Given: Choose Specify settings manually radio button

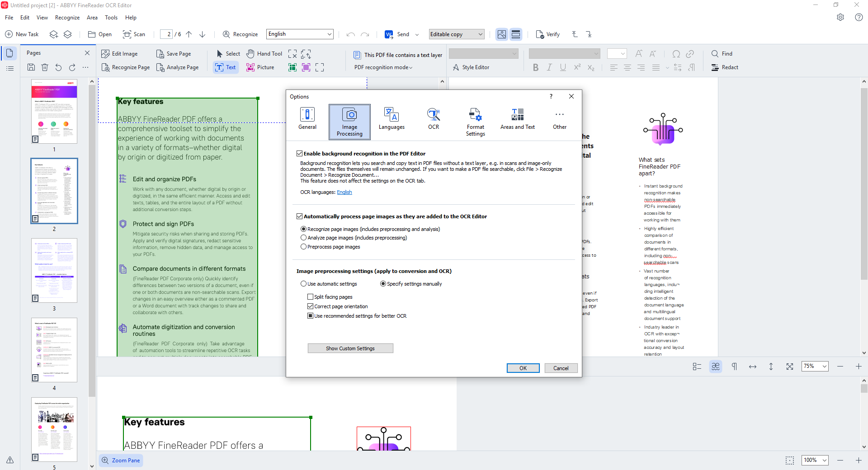Looking at the screenshot, I should 383,284.
